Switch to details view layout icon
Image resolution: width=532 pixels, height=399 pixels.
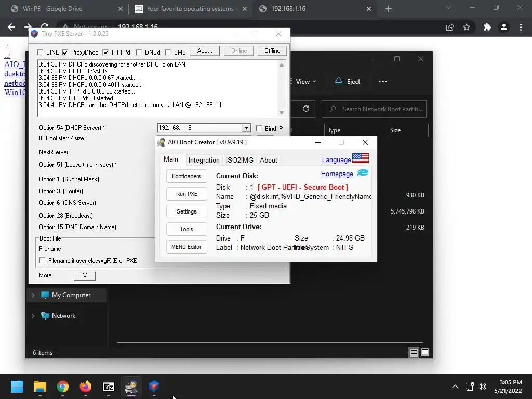(x=414, y=353)
